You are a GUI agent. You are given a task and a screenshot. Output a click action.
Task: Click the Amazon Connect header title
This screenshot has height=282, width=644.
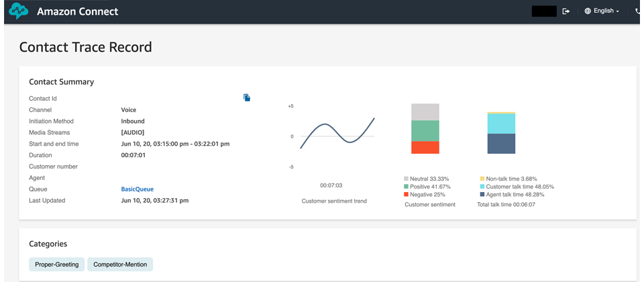[x=78, y=11]
